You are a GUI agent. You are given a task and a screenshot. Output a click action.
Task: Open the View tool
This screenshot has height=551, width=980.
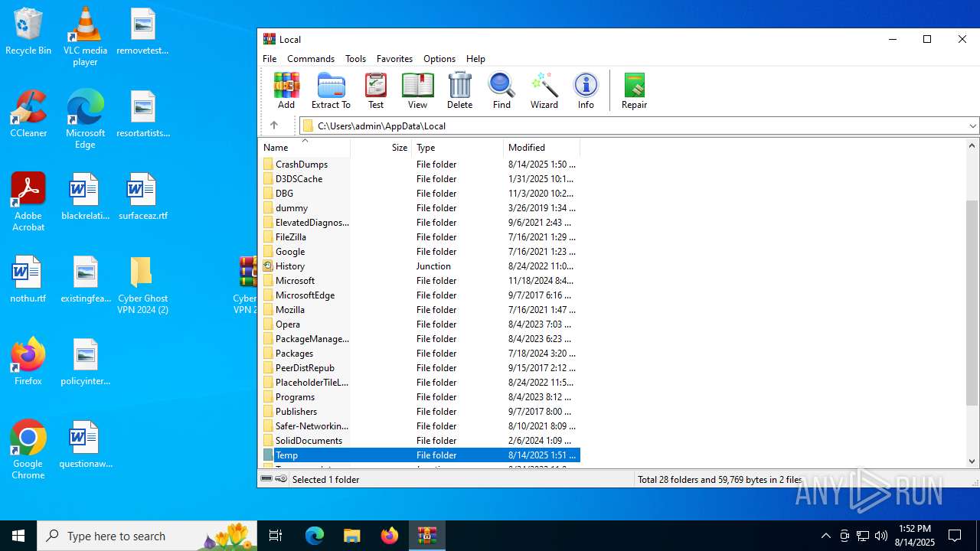(417, 90)
